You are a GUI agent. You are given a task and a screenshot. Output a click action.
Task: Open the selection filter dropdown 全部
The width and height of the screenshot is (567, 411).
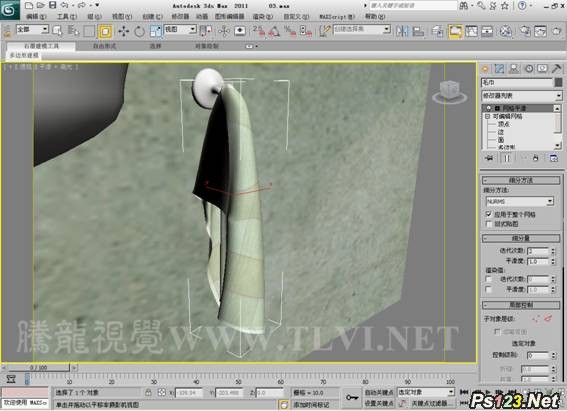[32, 29]
